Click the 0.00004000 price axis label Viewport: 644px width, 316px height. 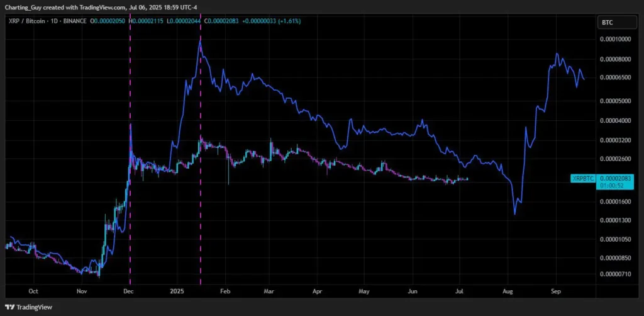point(616,121)
